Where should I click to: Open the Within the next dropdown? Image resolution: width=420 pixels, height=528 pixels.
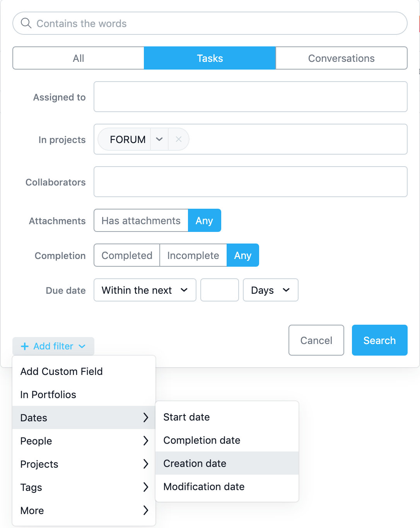pos(145,290)
